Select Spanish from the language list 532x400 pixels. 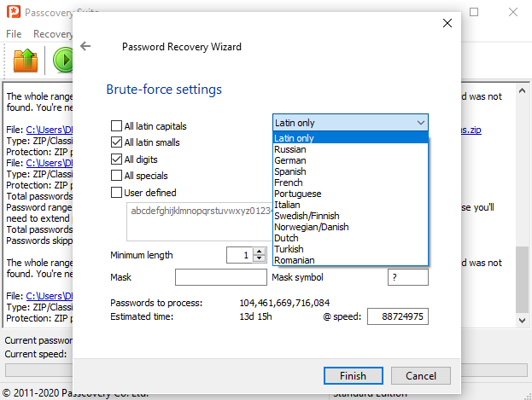[350, 171]
